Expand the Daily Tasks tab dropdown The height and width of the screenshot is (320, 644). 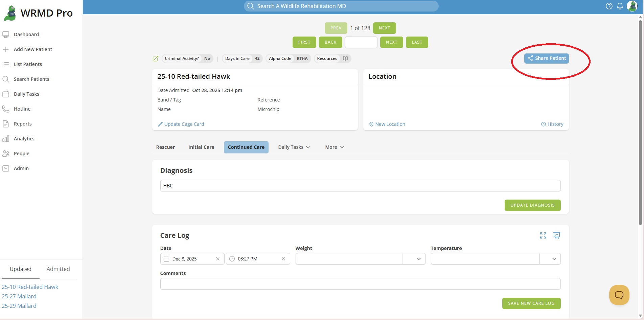294,147
